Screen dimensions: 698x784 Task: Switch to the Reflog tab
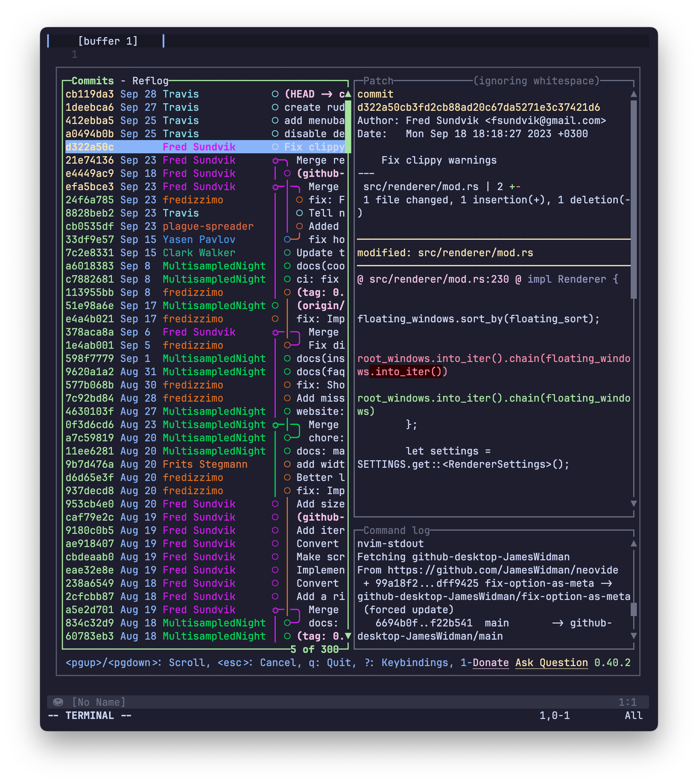click(150, 81)
